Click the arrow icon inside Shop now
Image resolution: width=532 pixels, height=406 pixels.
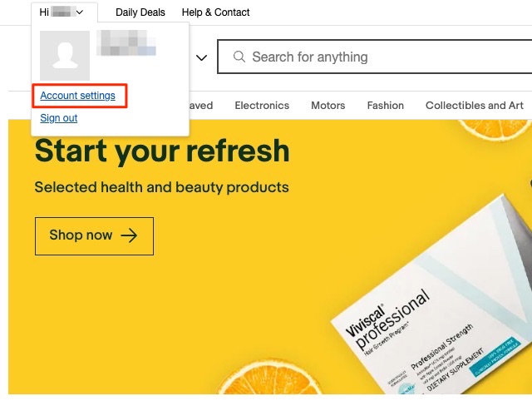(129, 235)
